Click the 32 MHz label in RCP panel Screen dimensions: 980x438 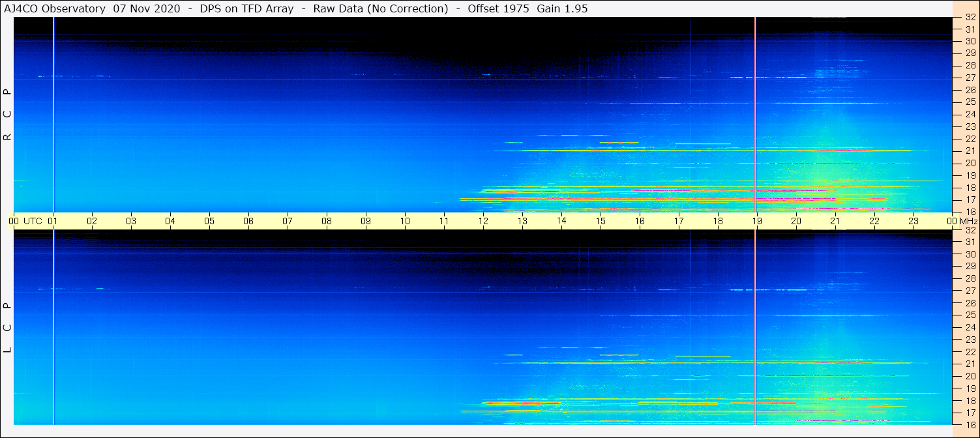point(970,18)
